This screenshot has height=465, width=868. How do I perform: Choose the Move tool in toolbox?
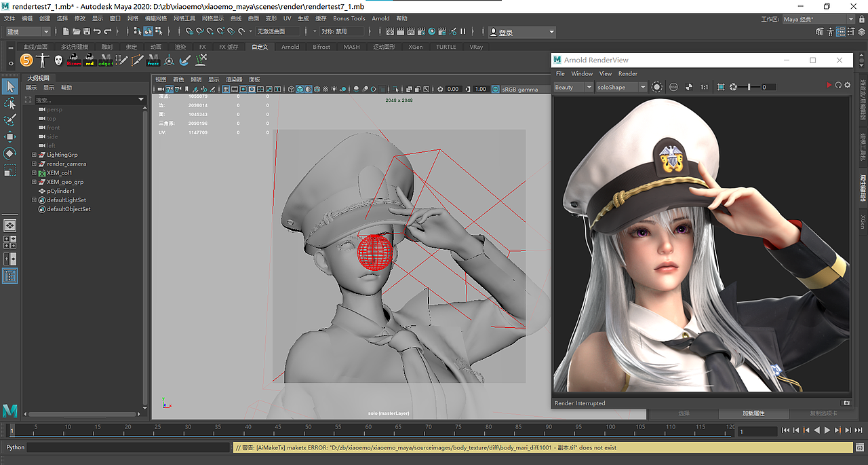click(9, 136)
